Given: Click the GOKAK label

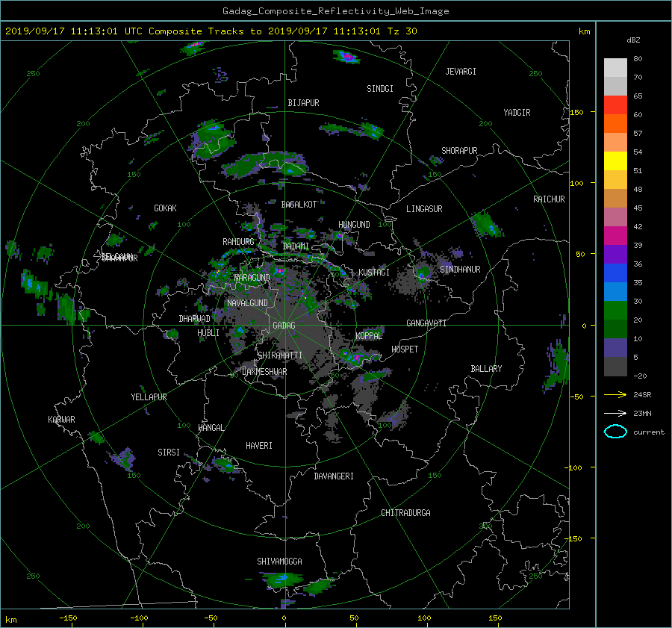Looking at the screenshot, I should [x=165, y=208].
